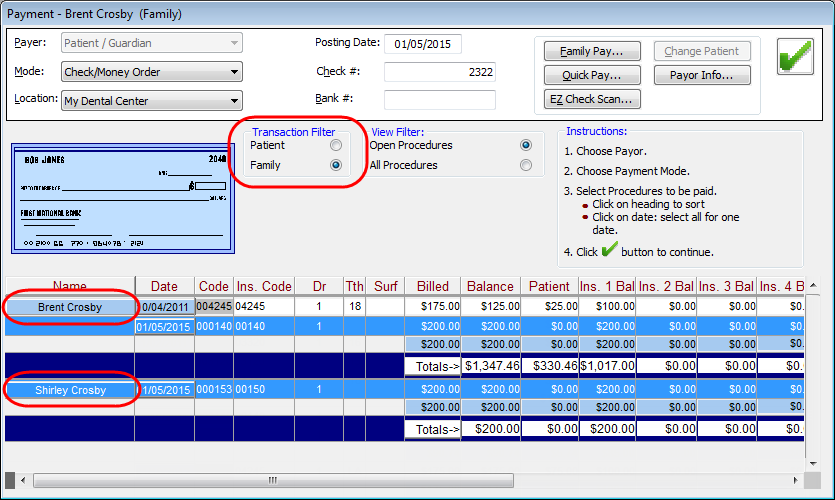
Task: Sort by the Name column header
Action: [69, 287]
